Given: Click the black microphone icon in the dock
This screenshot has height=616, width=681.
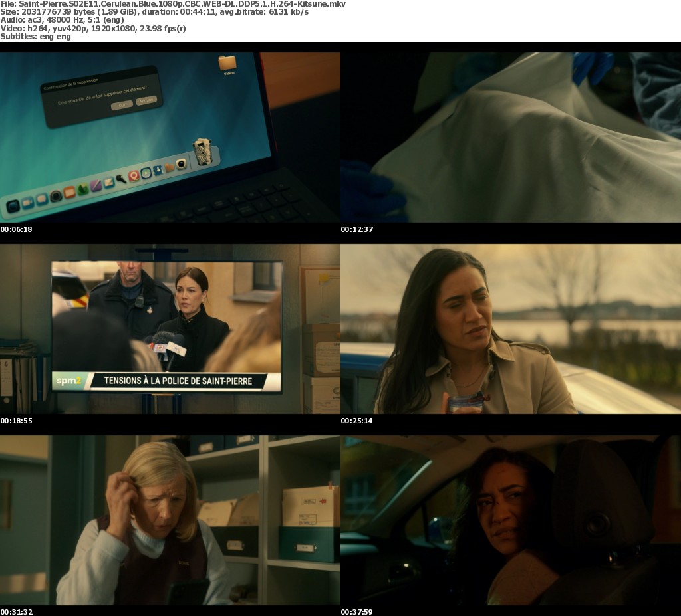Looking at the screenshot, I should pos(121,179).
